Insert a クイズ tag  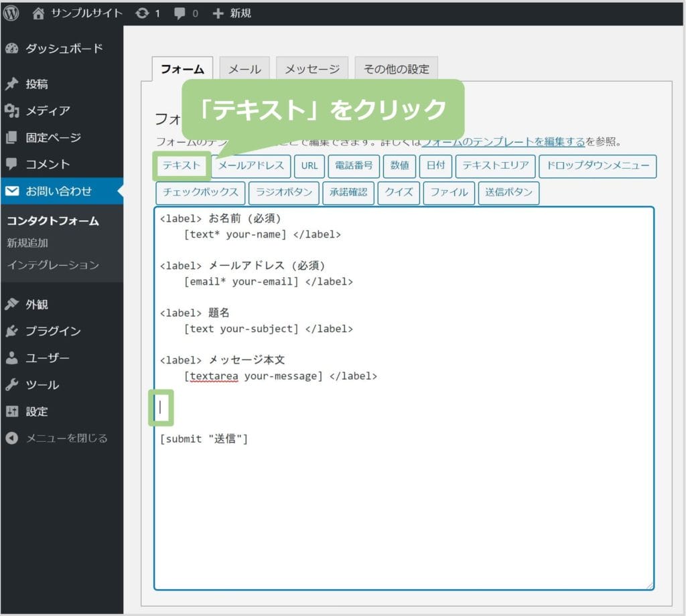pyautogui.click(x=399, y=193)
